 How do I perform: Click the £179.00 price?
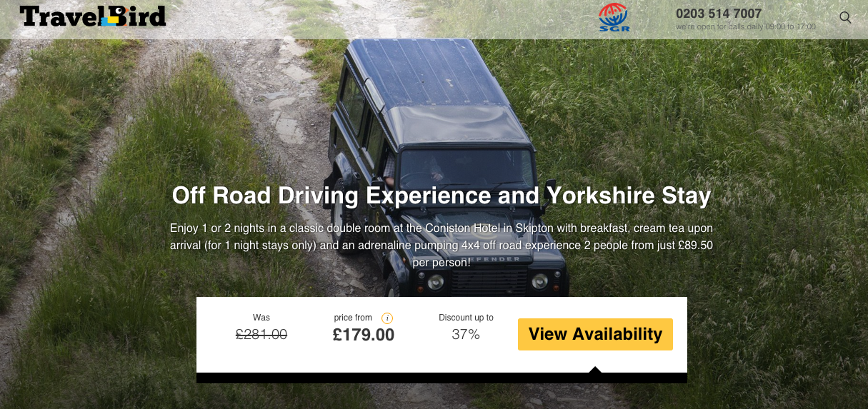pos(364,335)
